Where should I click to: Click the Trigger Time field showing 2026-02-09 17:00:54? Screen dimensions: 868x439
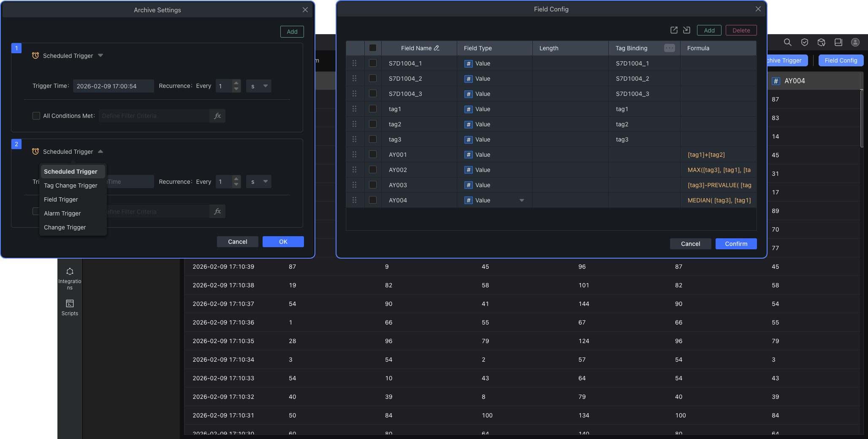113,86
